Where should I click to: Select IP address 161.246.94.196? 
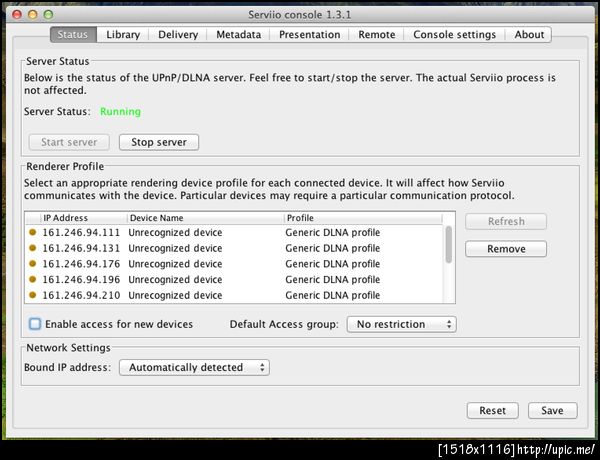[x=81, y=279]
